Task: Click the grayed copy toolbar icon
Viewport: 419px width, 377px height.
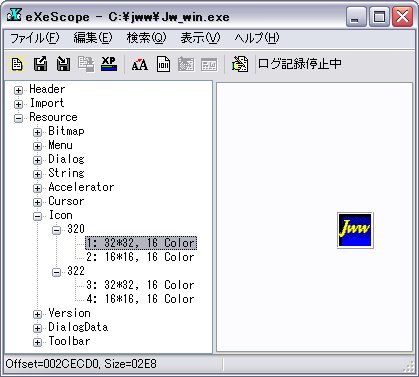Action: pos(86,64)
